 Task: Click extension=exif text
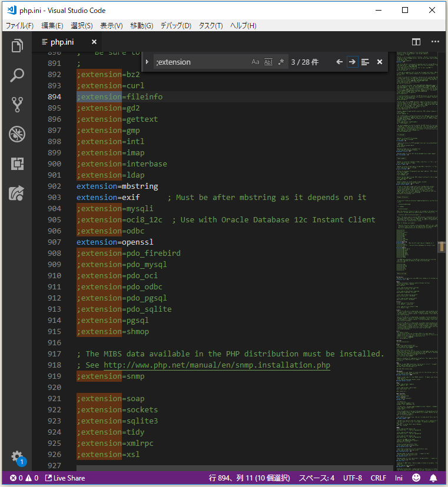click(x=108, y=197)
